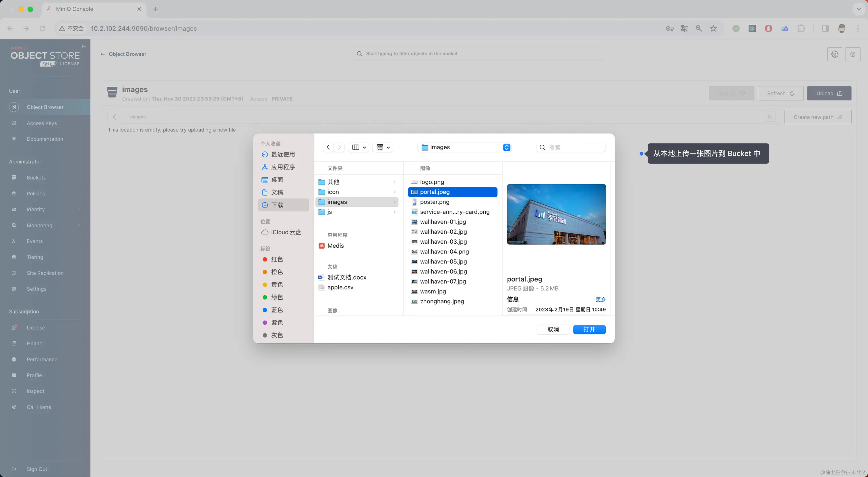Open the images folder location popup
Viewport: 868px width, 477px height.
point(465,147)
